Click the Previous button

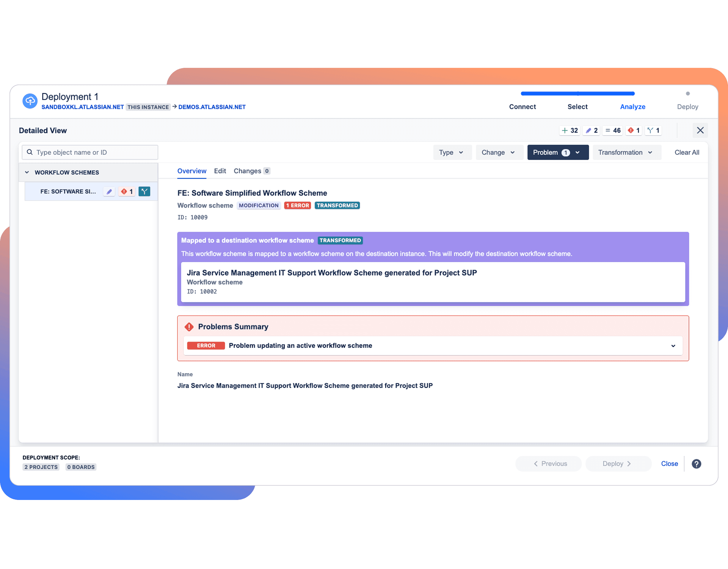[x=548, y=464]
